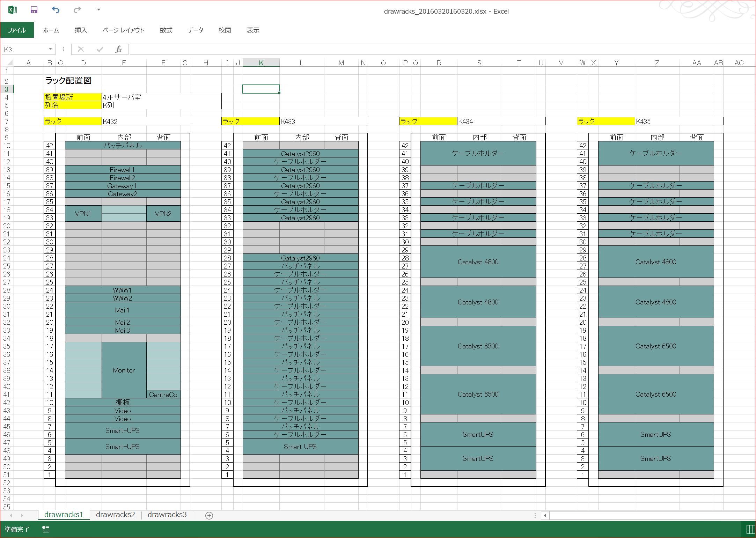756x538 pixels.
Task: Open the ファイル tab
Action: 17,30
